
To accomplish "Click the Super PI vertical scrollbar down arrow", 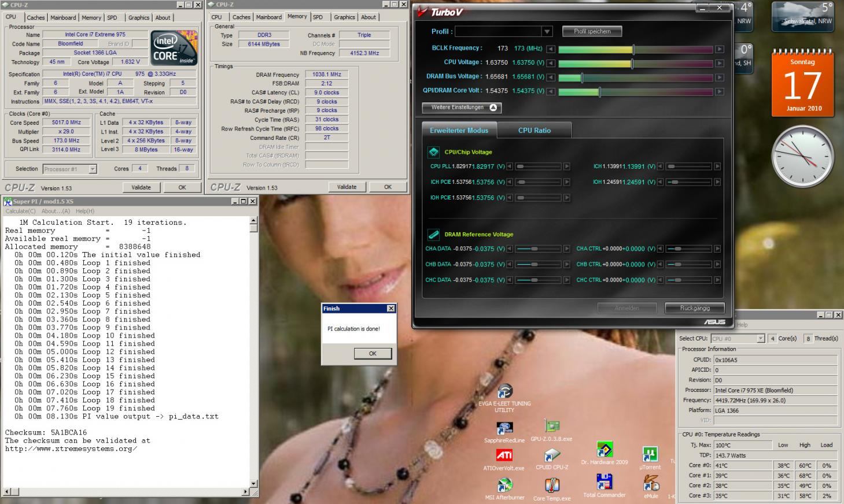I will pyautogui.click(x=253, y=484).
